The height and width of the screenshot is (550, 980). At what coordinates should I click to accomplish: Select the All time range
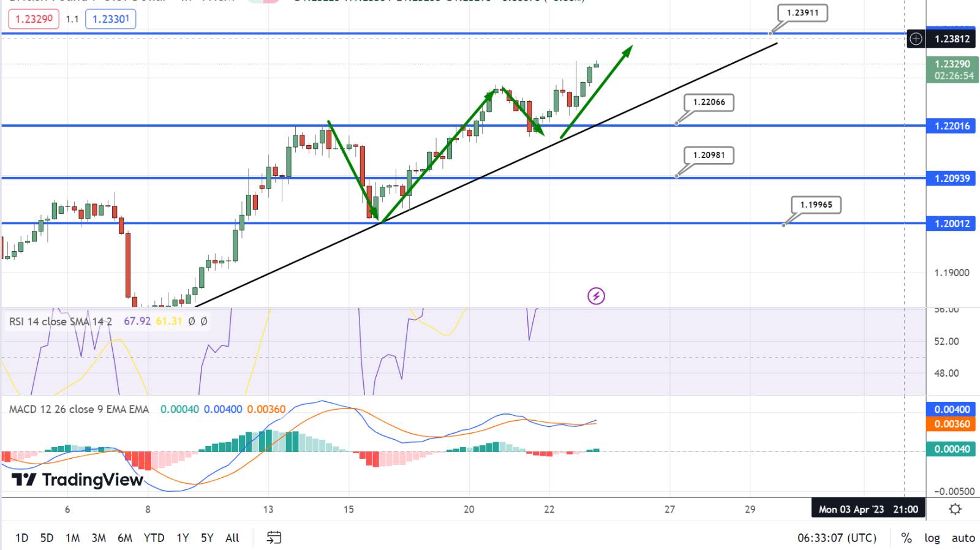coord(232,538)
